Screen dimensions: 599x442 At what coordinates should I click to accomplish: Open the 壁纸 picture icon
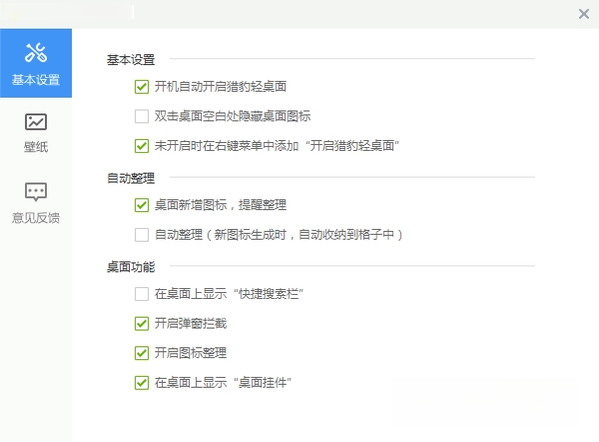coord(36,122)
